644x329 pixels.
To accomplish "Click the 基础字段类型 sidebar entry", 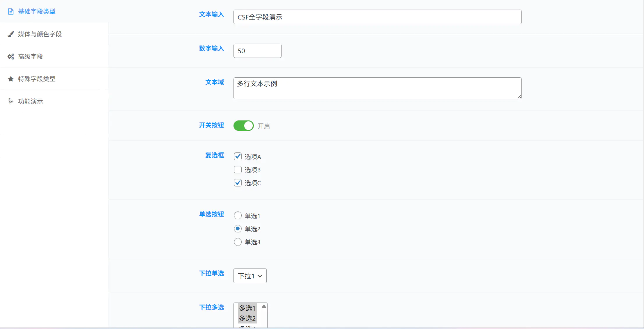I will pos(36,12).
